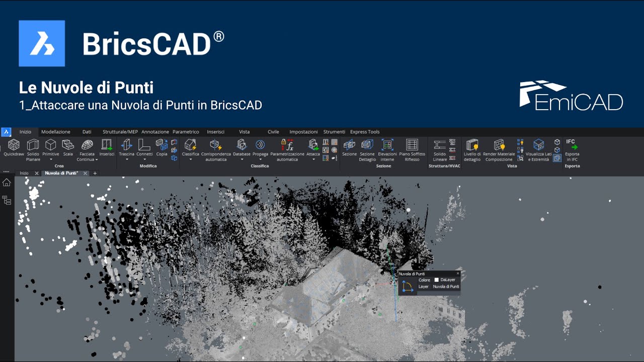Select the Primitive cube tool

click(50, 148)
